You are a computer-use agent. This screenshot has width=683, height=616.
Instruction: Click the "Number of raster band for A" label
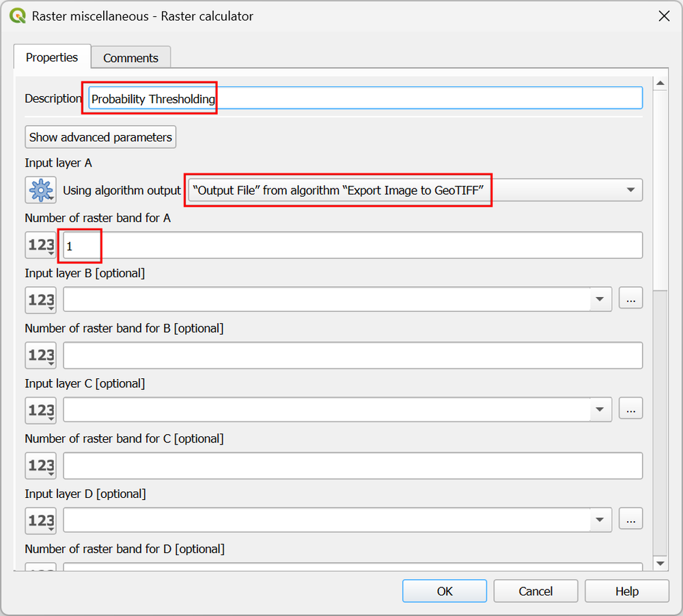pyautogui.click(x=98, y=218)
